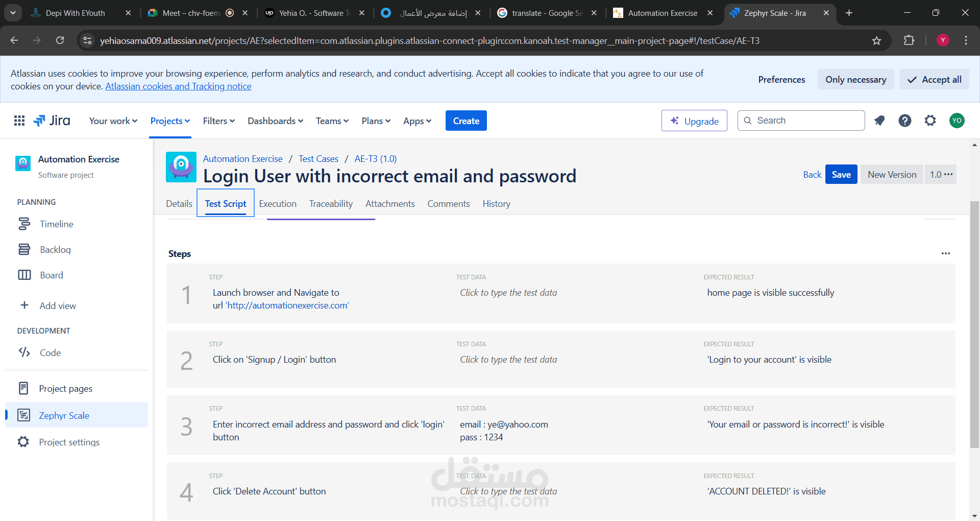The image size is (980, 521).
Task: Open the Jira app switcher grid icon
Action: tap(19, 121)
